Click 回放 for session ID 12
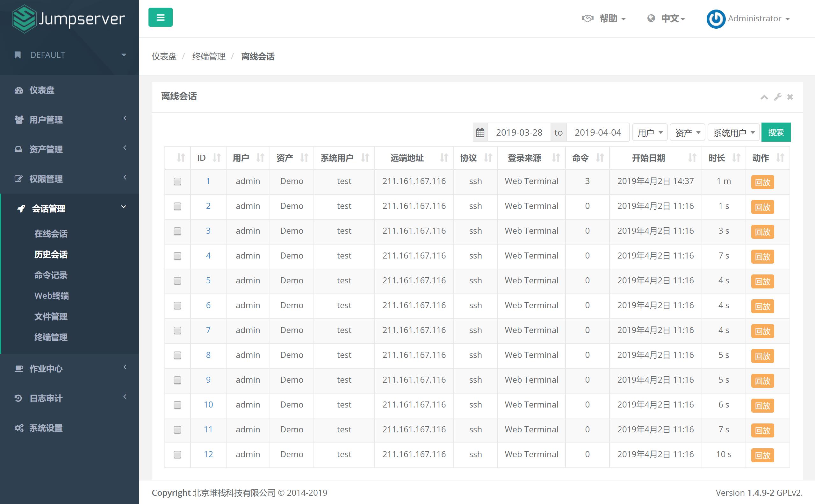Viewport: 815px width, 504px height. [x=762, y=455]
